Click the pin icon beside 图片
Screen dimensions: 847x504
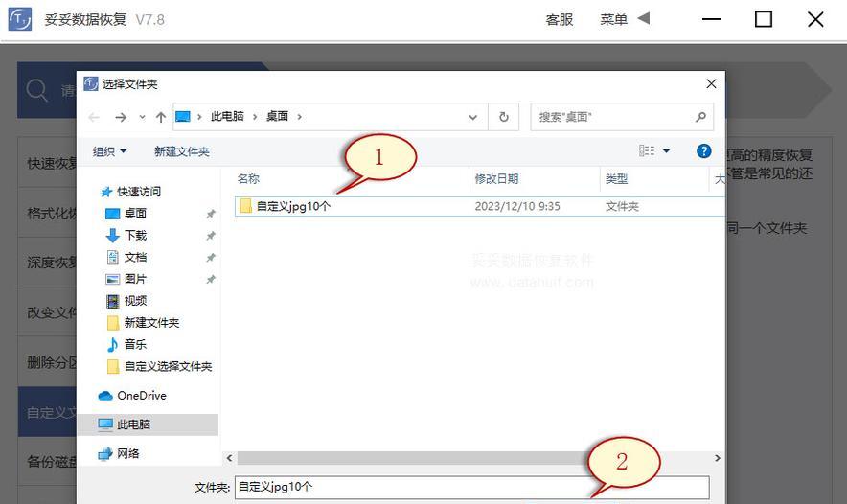[x=211, y=279]
